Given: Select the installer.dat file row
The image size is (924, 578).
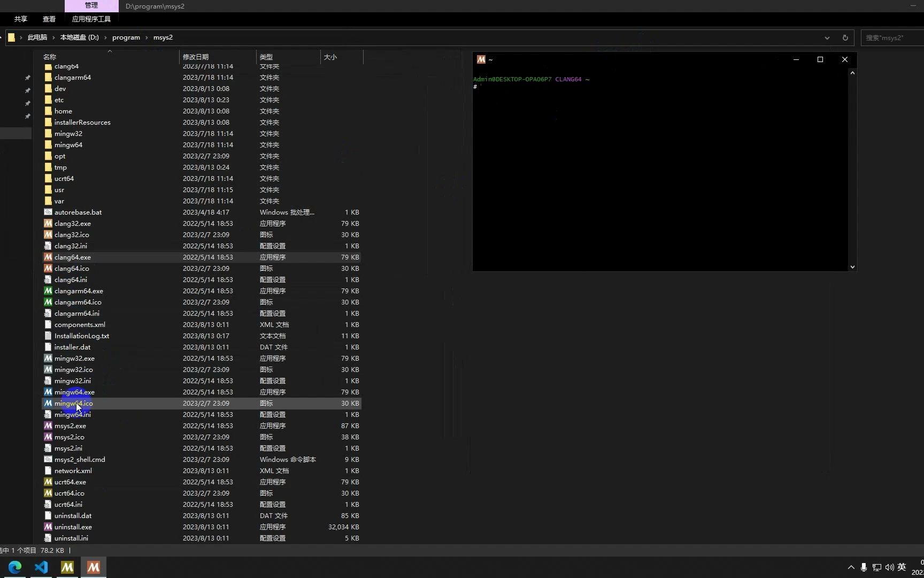Looking at the screenshot, I should click(x=201, y=347).
